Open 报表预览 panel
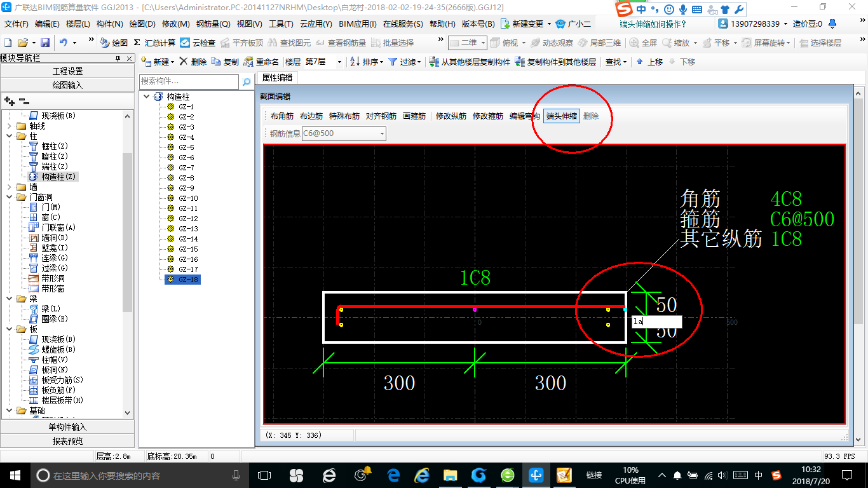Image resolution: width=868 pixels, height=488 pixels. [67, 441]
